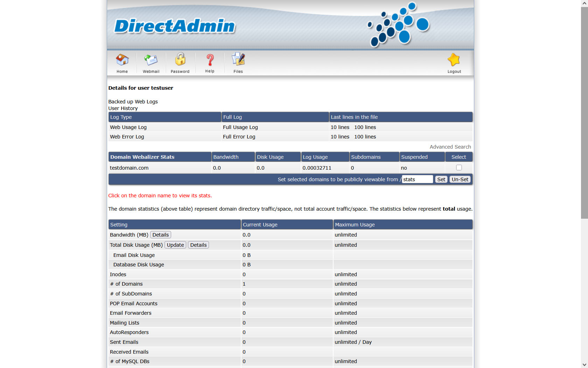Click the Set button for public stats
The width and height of the screenshot is (588, 368).
(441, 179)
